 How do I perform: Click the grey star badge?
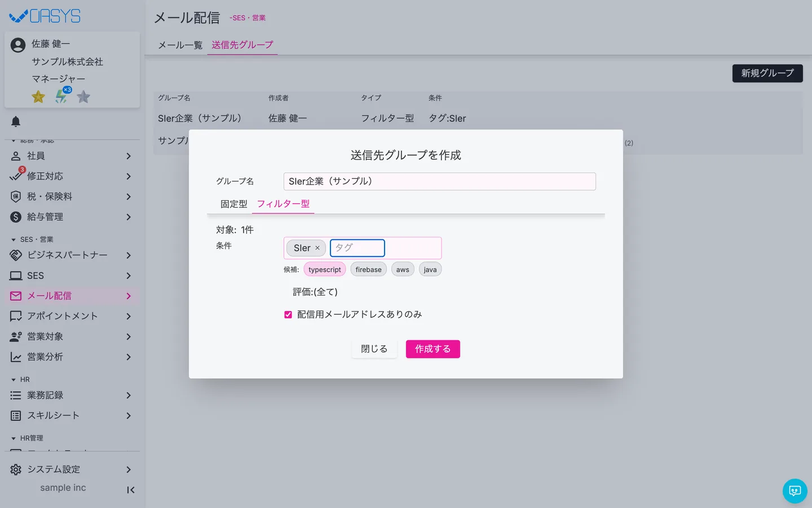tap(83, 97)
